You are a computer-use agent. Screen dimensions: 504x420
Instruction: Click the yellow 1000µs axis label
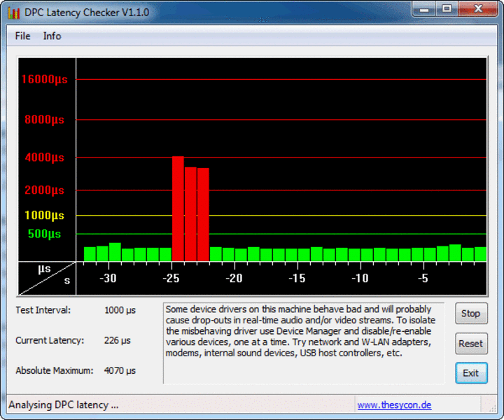(44, 216)
